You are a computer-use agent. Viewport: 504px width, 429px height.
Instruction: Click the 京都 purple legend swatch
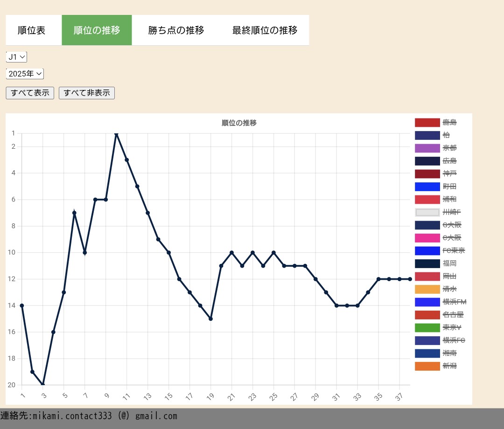click(x=427, y=148)
